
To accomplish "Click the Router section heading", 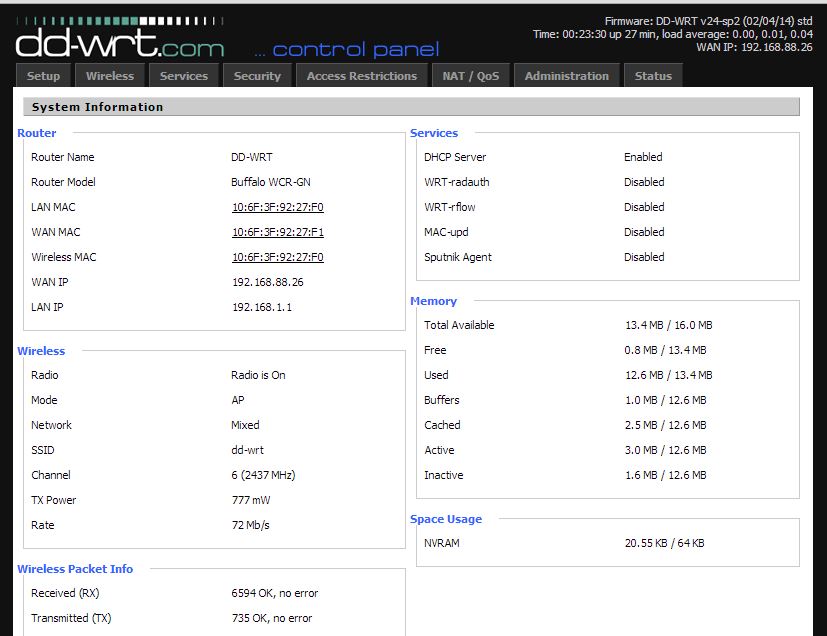I will tap(36, 133).
